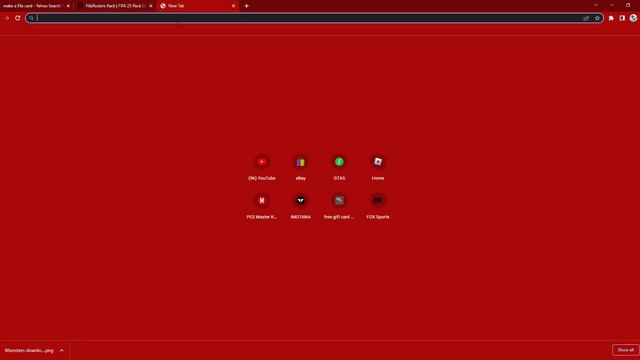
Task: Close the Yahoo Search tab
Action: pos(68,6)
